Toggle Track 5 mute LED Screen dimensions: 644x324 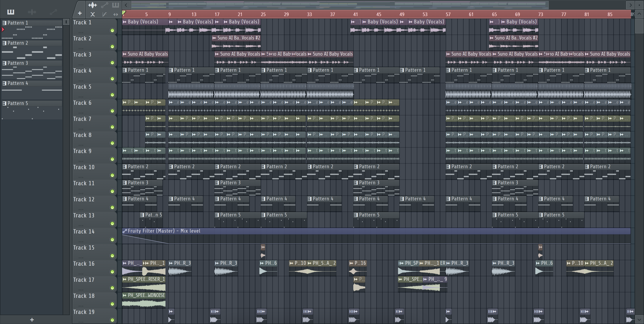(112, 95)
